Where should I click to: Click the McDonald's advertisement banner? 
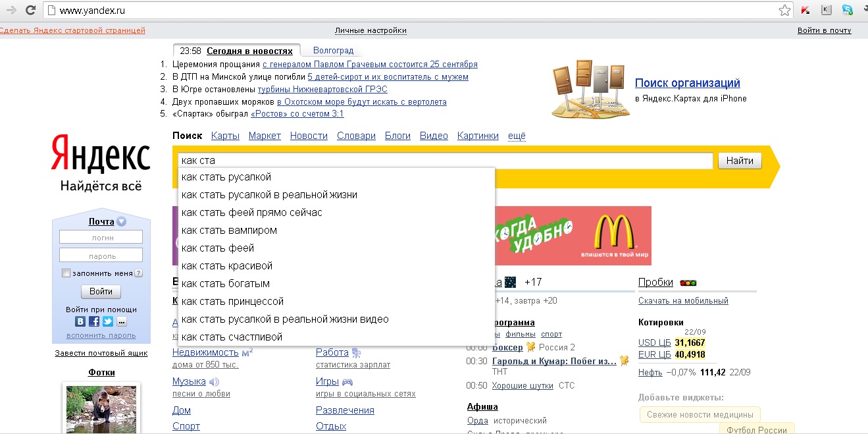[x=573, y=236]
